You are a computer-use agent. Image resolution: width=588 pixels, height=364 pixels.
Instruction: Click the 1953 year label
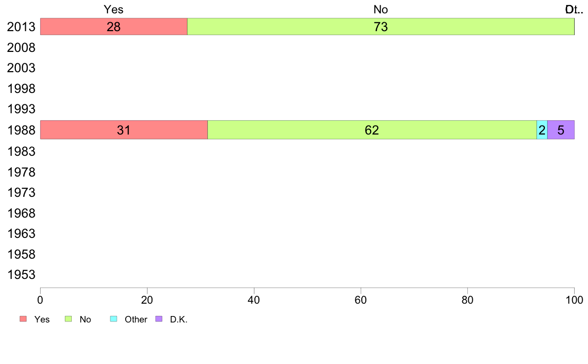[21, 275]
